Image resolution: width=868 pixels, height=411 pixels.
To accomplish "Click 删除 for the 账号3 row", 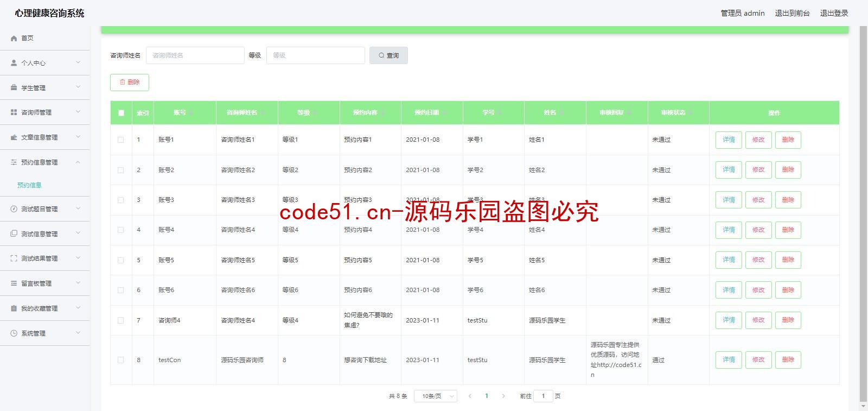I will pos(788,200).
